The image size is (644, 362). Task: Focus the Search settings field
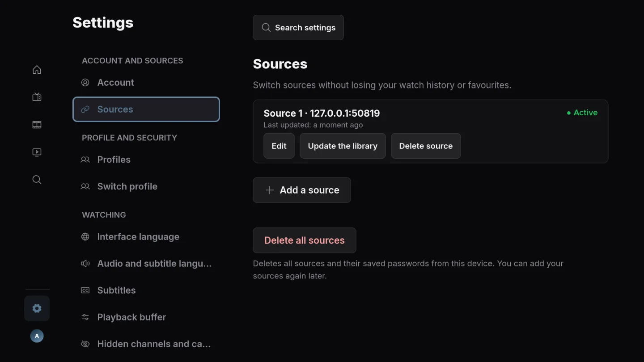point(298,27)
